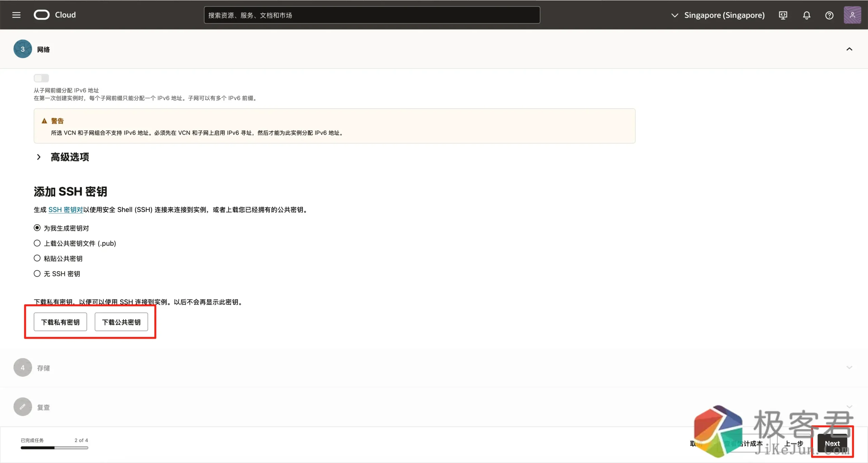Click the completed tasks progress bar
868x463 pixels.
tap(54, 448)
